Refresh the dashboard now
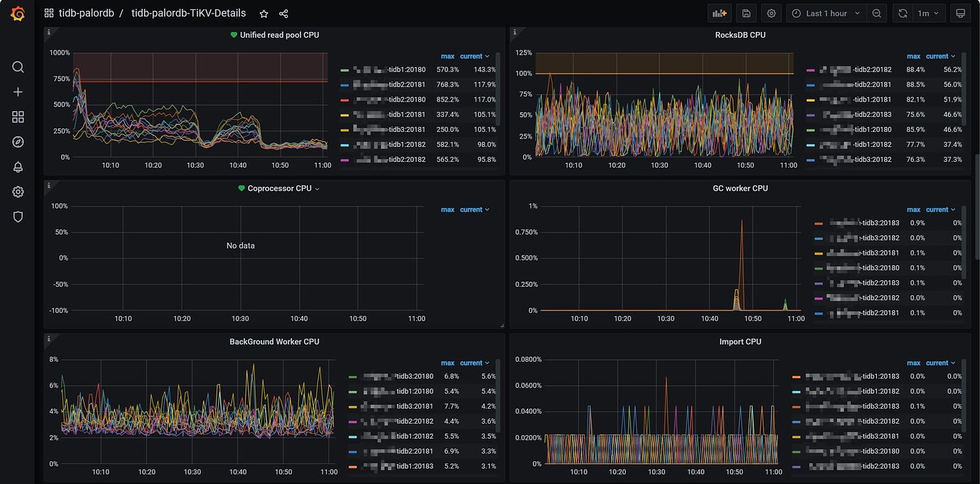980x484 pixels. [903, 13]
